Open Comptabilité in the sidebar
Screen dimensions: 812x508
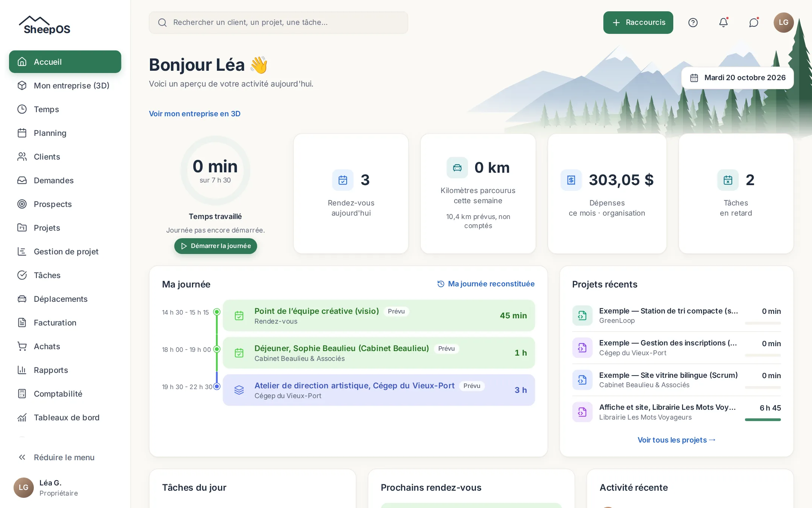click(65, 394)
